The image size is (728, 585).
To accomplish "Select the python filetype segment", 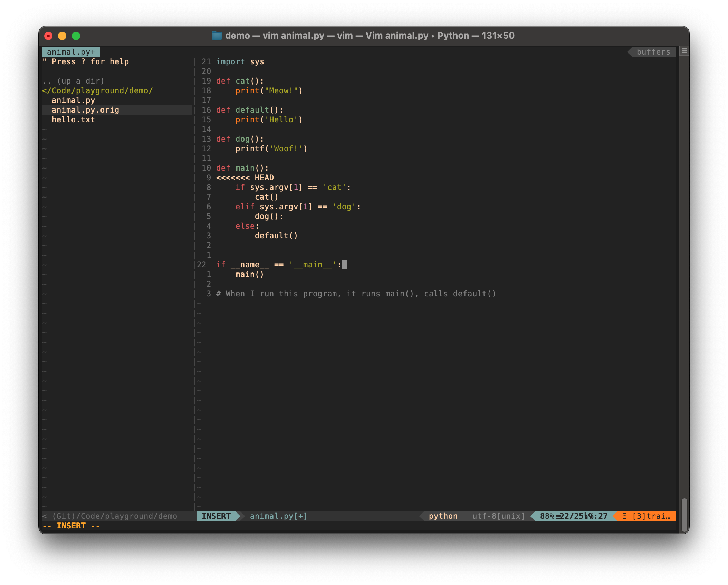I will [442, 516].
